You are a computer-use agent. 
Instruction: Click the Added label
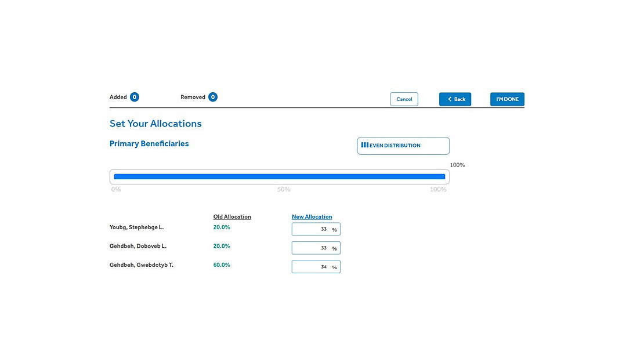(118, 97)
